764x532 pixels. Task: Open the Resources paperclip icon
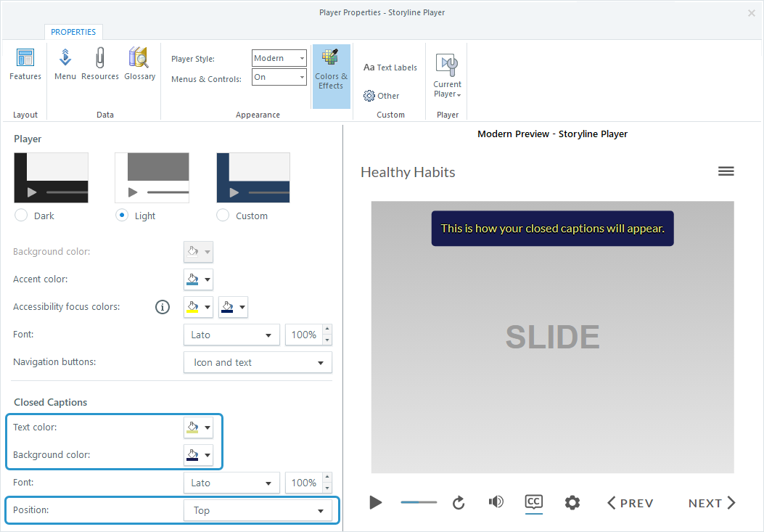click(100, 65)
